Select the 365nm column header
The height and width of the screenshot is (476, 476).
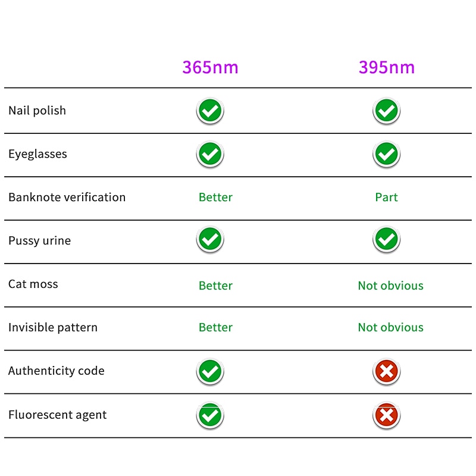coord(210,67)
